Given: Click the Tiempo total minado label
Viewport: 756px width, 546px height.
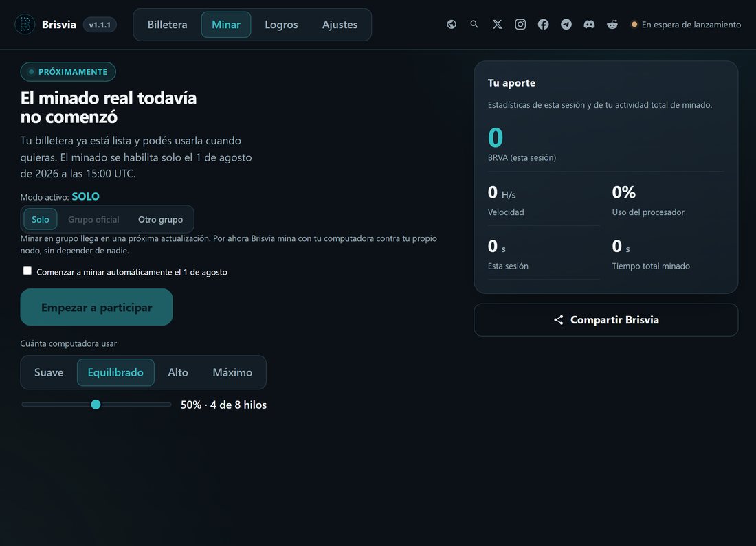Looking at the screenshot, I should coord(651,266).
